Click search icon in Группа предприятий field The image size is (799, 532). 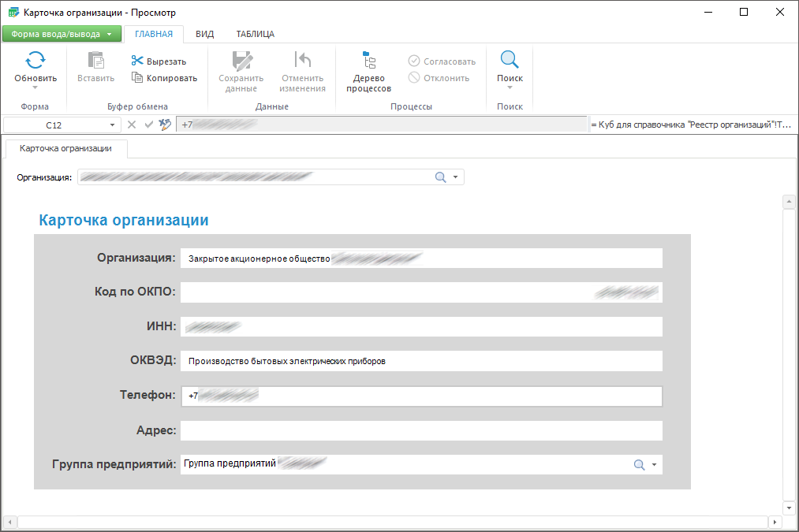point(640,465)
